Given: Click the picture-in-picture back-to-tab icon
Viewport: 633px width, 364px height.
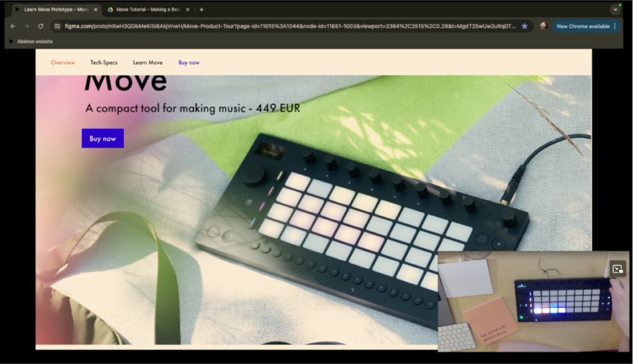Looking at the screenshot, I should click(x=618, y=269).
